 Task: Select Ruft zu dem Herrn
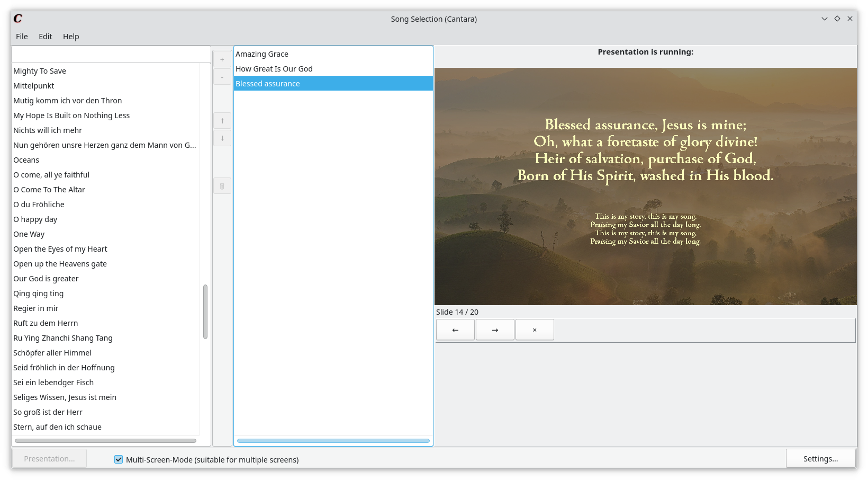105,323
